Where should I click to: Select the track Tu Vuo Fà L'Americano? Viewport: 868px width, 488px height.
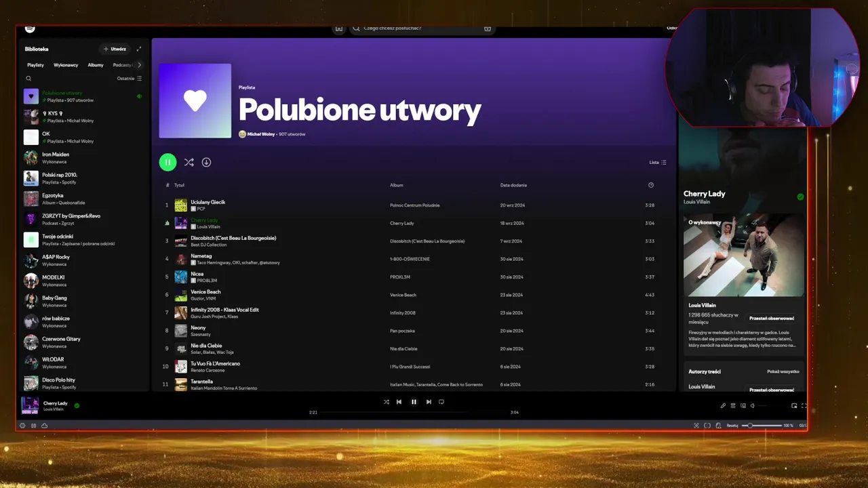414,367
